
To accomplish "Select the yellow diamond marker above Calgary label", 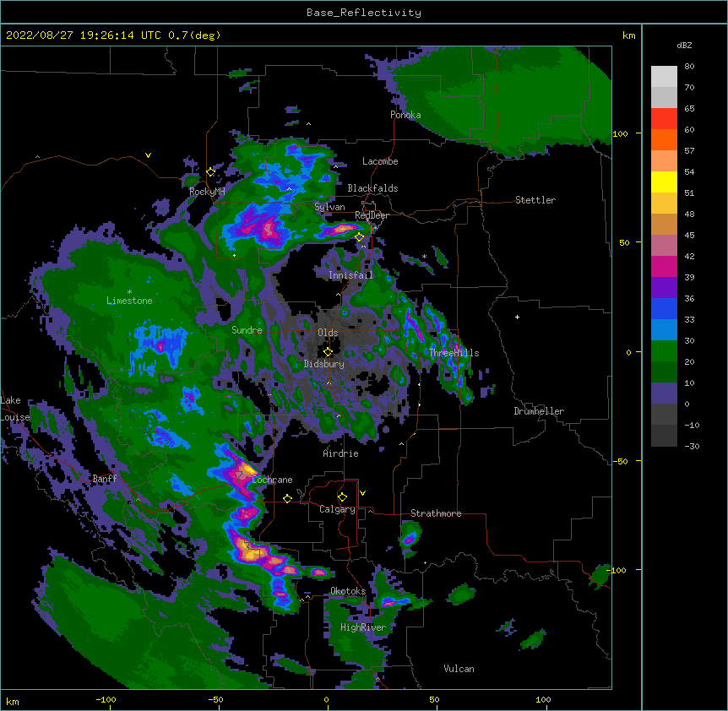I will pos(342,497).
